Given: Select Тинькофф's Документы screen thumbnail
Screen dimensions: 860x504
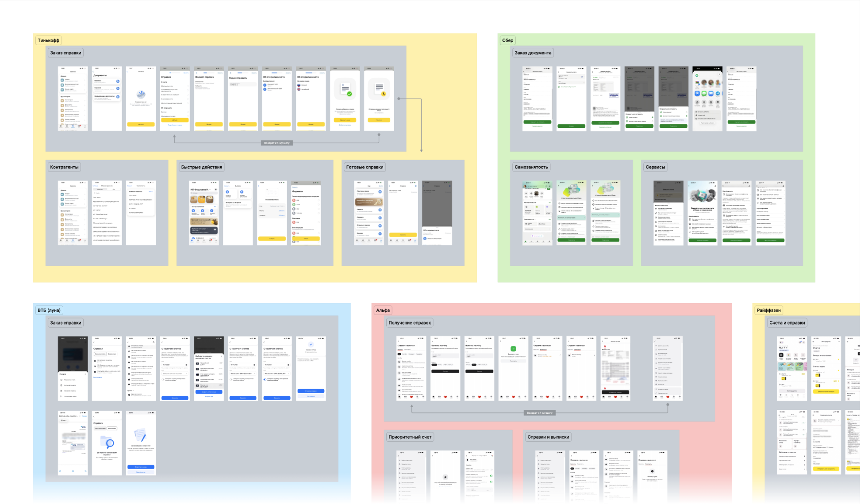Looking at the screenshot, I should coord(107,99).
